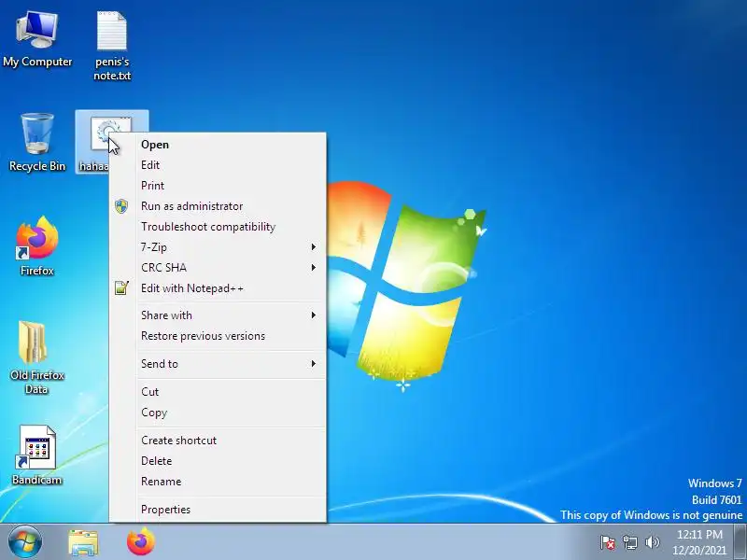Select Create shortcut
747x560 pixels.
pyautogui.click(x=218, y=441)
